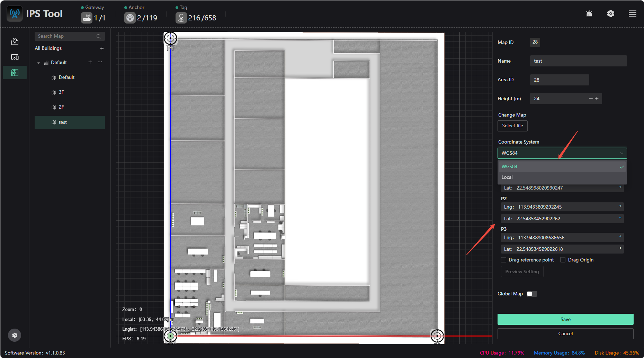644x358 pixels.
Task: Open the devices sidebar view
Action: (15, 57)
